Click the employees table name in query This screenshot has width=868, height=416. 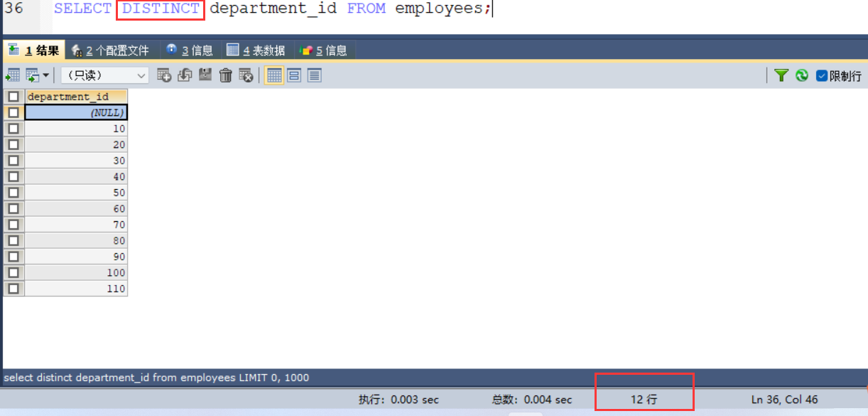tap(440, 9)
